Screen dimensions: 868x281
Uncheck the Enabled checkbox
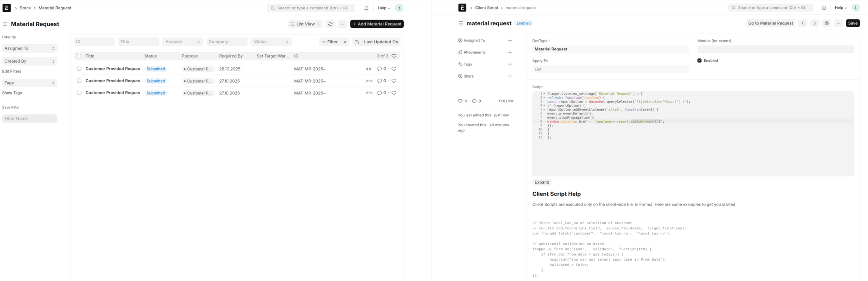click(699, 61)
